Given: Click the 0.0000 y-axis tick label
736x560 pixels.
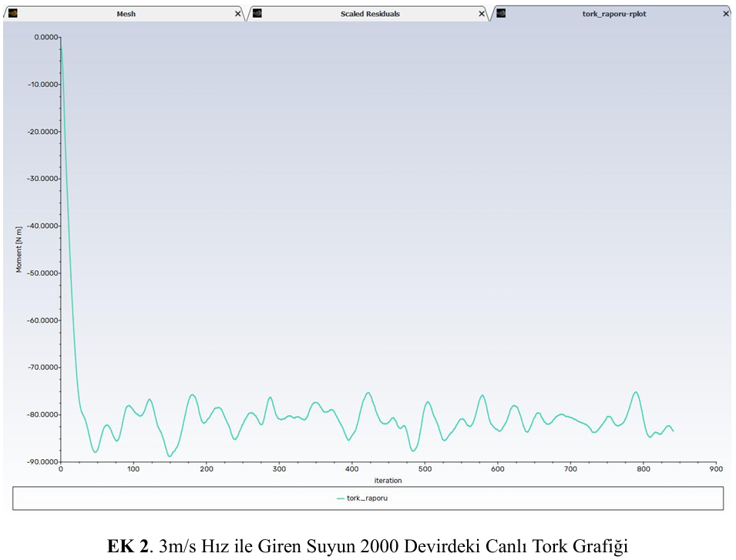Looking at the screenshot, I should (x=45, y=37).
